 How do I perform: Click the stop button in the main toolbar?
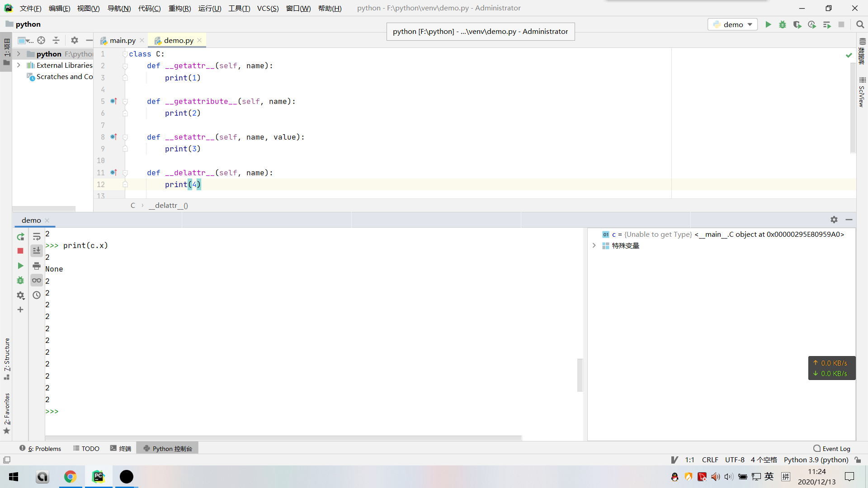coord(841,24)
